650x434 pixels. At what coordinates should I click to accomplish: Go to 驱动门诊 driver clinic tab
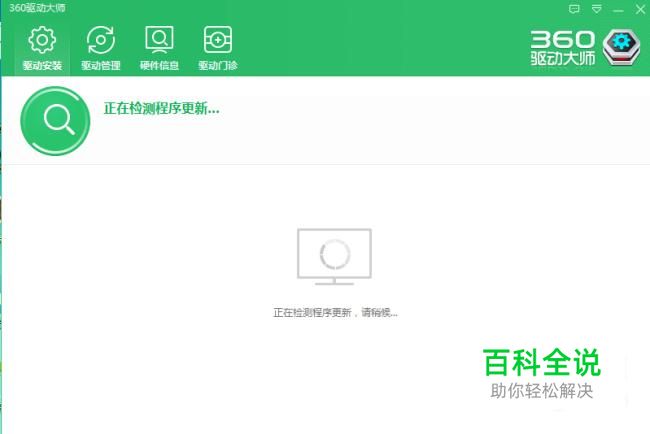pyautogui.click(x=218, y=48)
